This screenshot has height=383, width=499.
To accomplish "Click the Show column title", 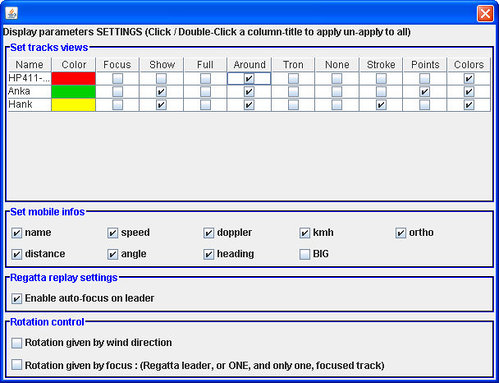I will pos(162,64).
